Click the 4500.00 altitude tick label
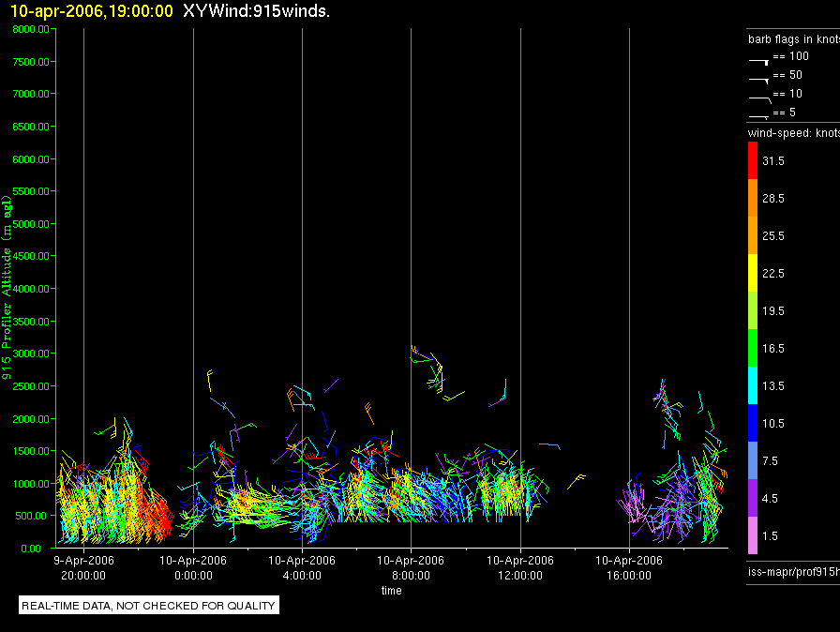 [x=31, y=256]
